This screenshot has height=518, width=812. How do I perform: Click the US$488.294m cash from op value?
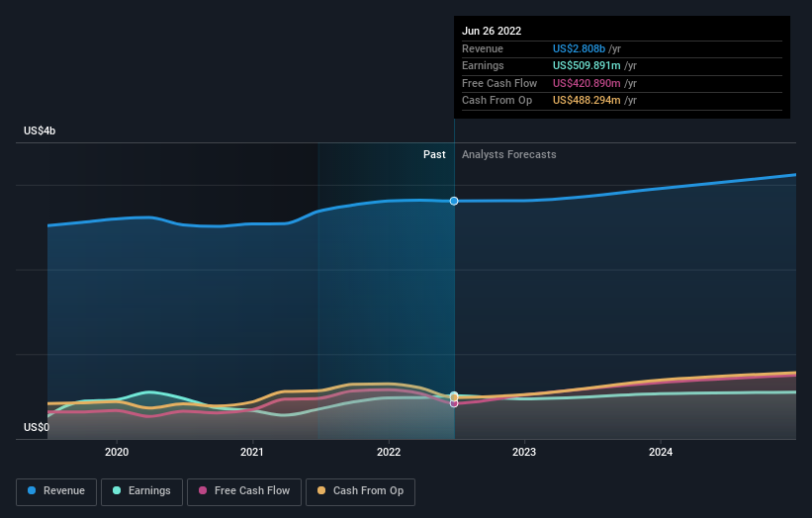coord(586,101)
